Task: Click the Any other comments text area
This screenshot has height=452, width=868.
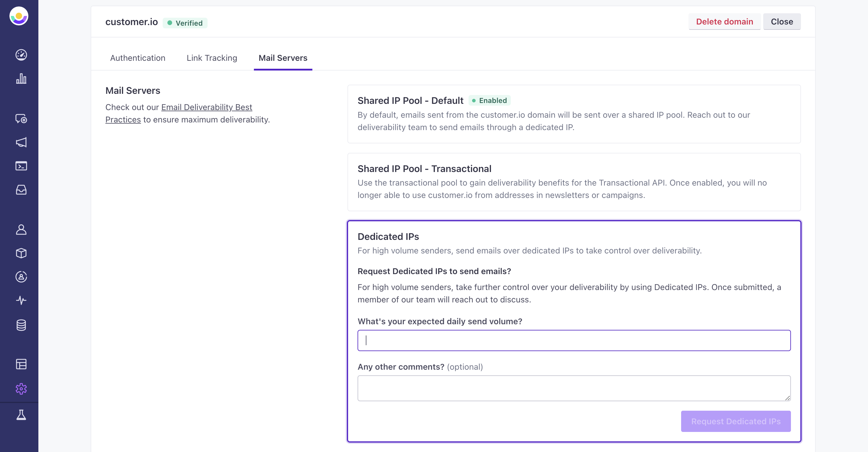Action: pos(574,388)
